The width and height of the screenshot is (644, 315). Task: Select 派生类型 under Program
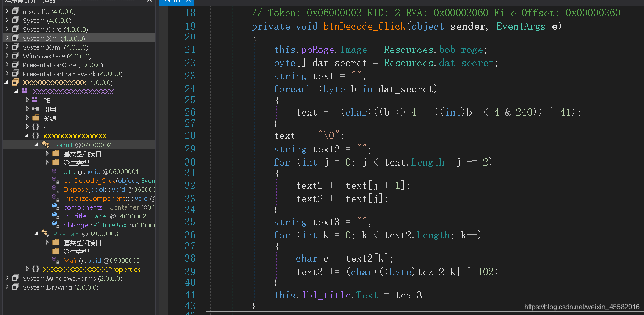point(76,251)
